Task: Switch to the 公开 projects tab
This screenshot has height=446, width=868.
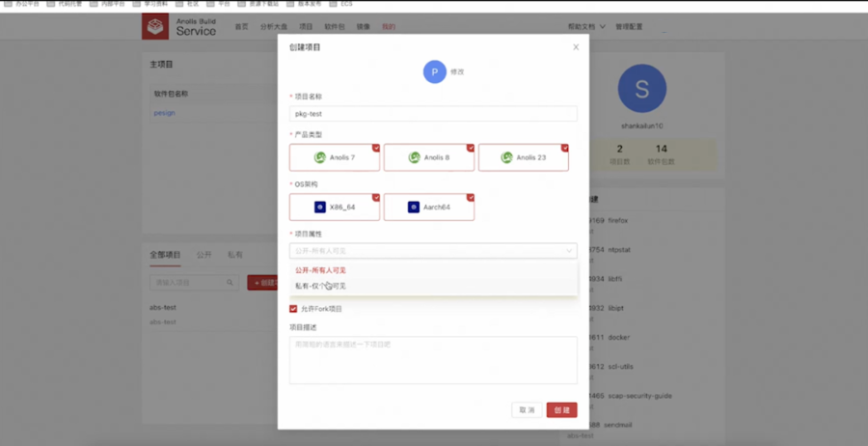Action: [x=204, y=255]
